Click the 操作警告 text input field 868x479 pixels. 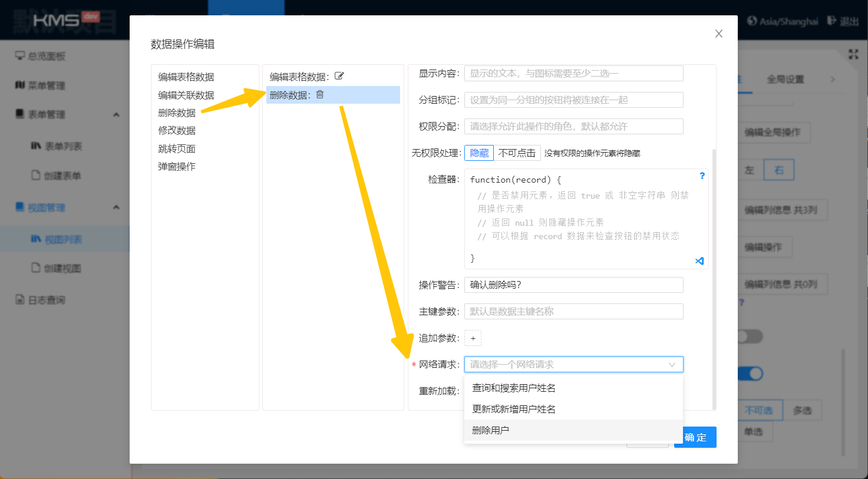573,285
